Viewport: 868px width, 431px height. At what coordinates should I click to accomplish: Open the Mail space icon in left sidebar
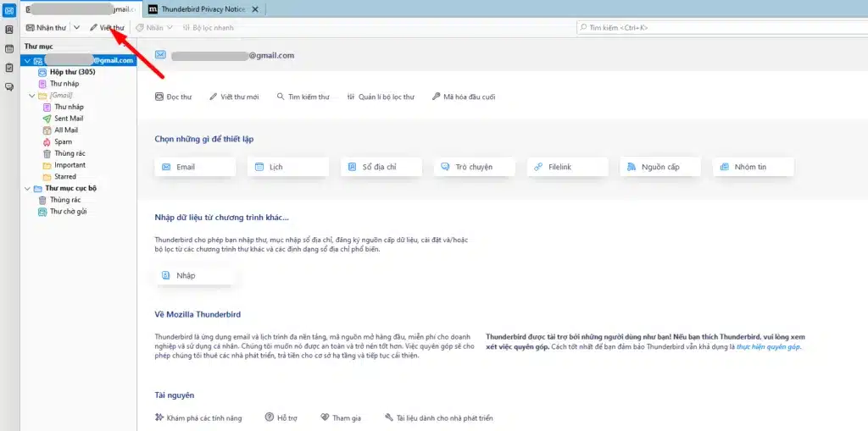coord(8,10)
